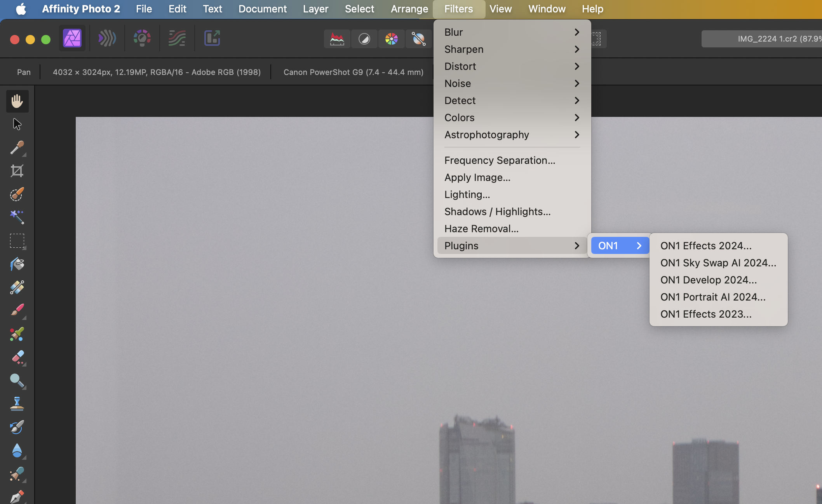Screen dimensions: 822x504
Task: Click the Canon PowerShot G9 lens info
Action: pyautogui.click(x=354, y=72)
